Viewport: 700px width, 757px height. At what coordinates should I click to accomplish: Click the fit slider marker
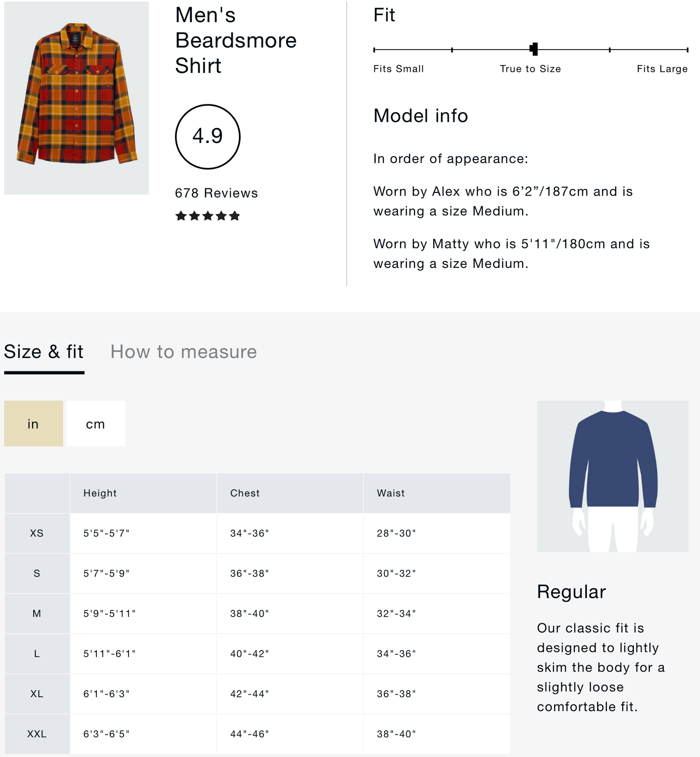(534, 49)
